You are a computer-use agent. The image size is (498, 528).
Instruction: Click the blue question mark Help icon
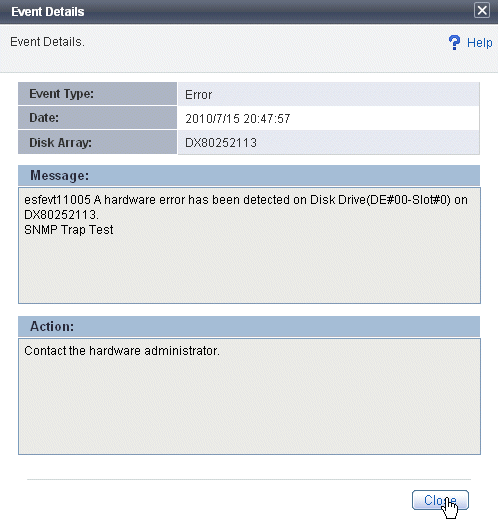tap(454, 42)
